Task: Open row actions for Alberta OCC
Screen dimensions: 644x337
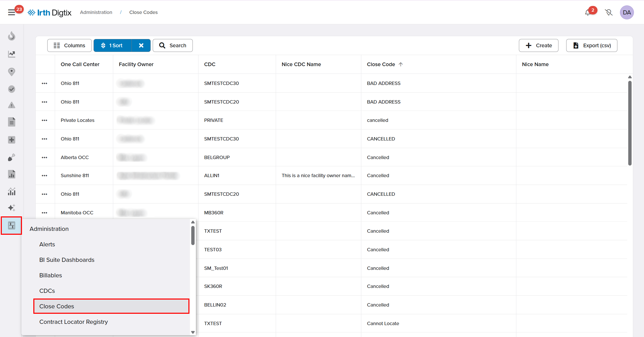Action: 44,158
